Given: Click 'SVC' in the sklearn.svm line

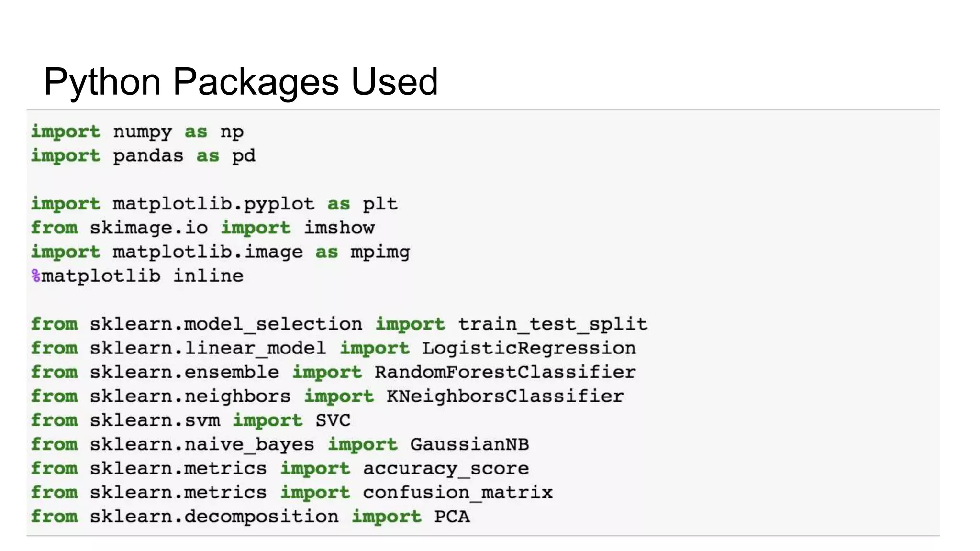Looking at the screenshot, I should (333, 420).
